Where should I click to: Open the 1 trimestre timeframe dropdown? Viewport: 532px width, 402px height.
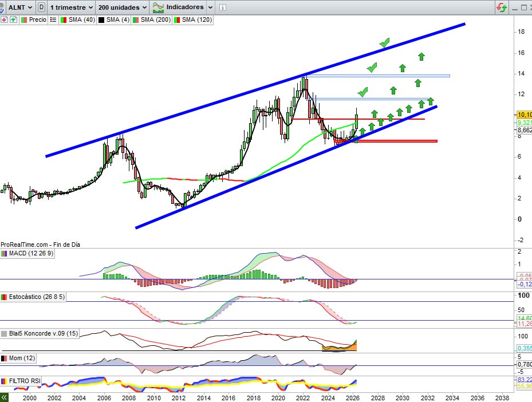[72, 7]
